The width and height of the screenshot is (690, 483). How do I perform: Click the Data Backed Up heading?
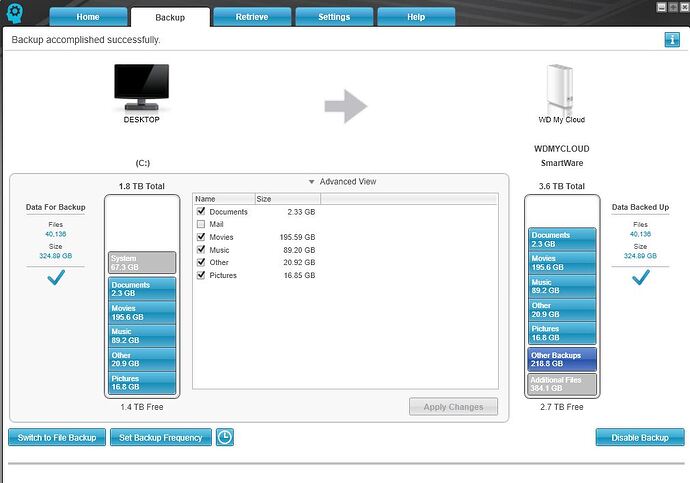[640, 207]
